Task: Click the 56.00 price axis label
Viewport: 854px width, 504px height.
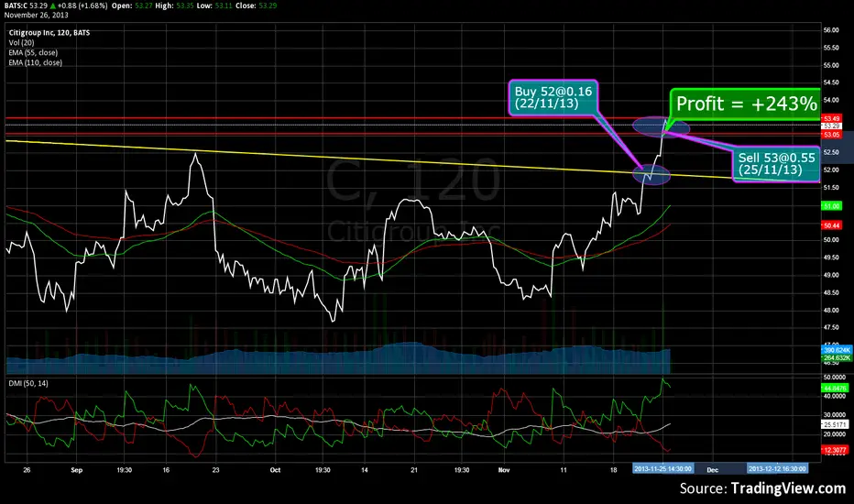Action: tap(831, 30)
